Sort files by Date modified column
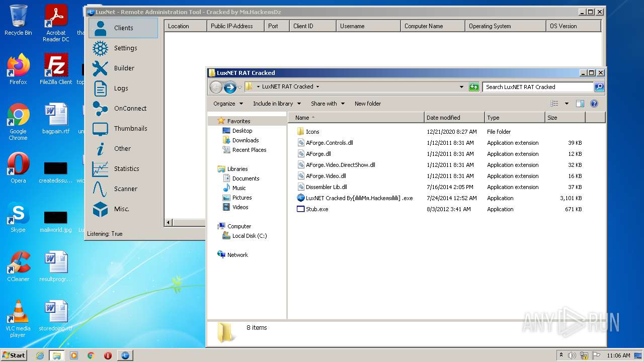This screenshot has height=362, width=644. (454, 118)
